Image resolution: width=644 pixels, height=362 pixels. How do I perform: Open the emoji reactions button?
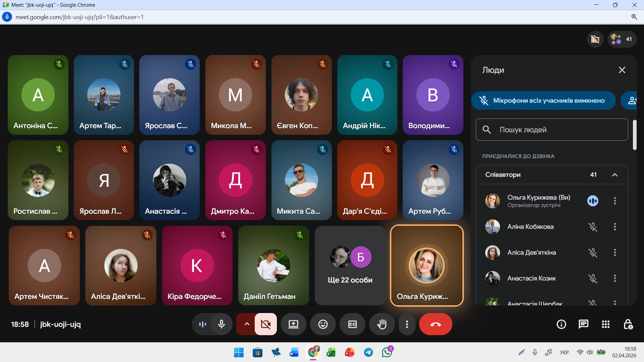coord(323,324)
